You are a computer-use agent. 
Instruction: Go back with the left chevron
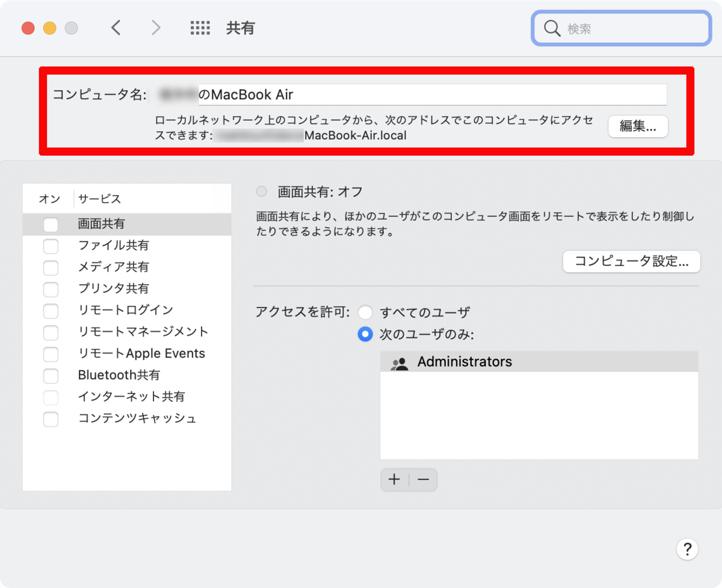click(116, 28)
